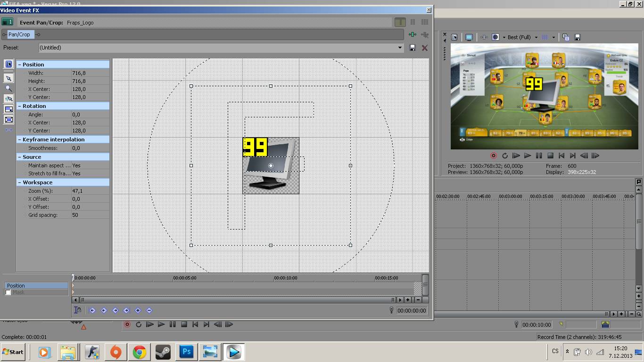Click Play button under video preview
Viewport: 644px width, 362px height.
click(528, 156)
